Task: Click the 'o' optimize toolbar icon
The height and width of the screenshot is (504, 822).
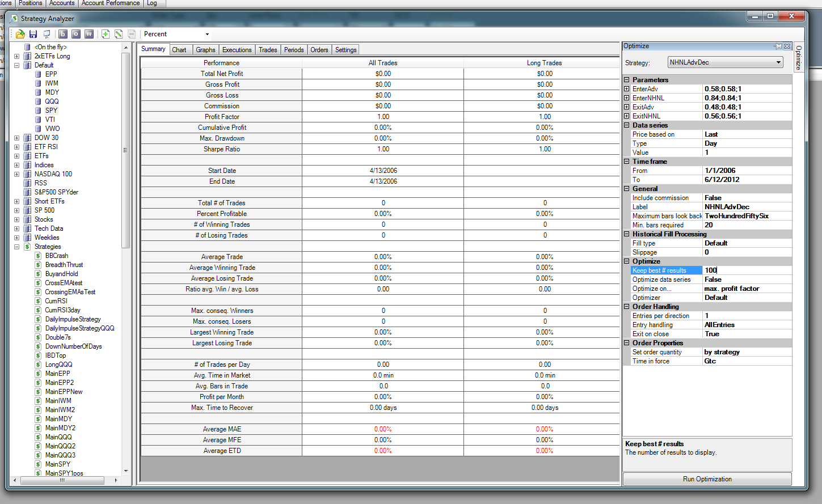Action: (76, 34)
